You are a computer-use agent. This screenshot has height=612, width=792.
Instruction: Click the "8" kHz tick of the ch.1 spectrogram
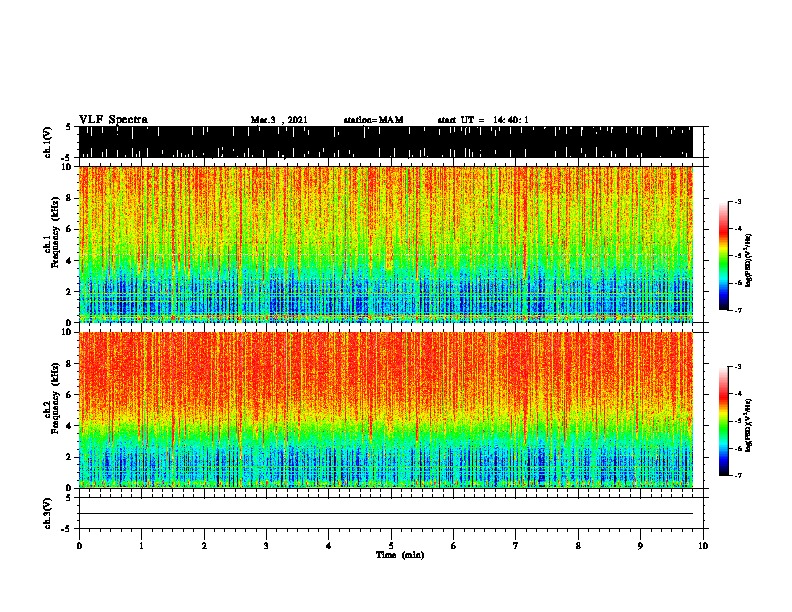pyautogui.click(x=69, y=198)
